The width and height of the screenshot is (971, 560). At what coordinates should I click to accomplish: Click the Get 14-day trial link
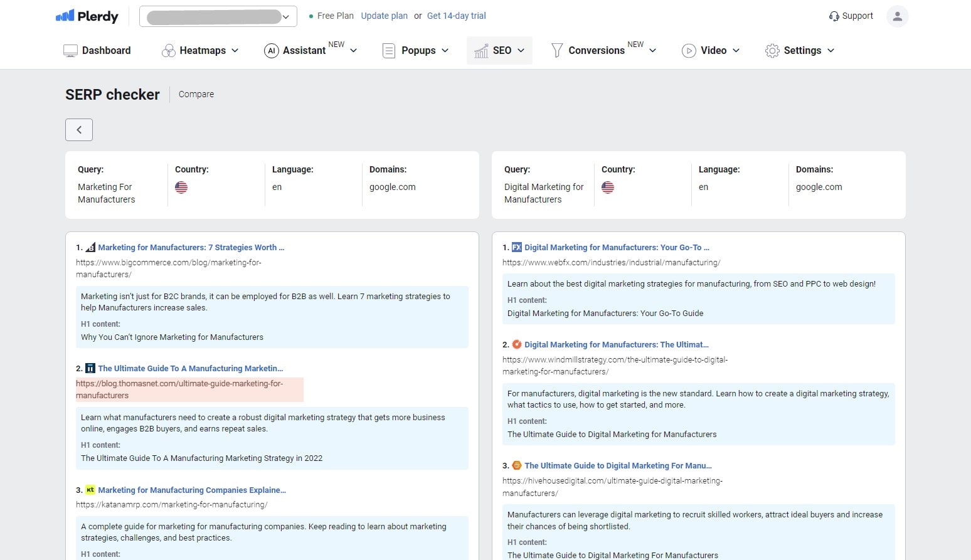click(x=456, y=16)
